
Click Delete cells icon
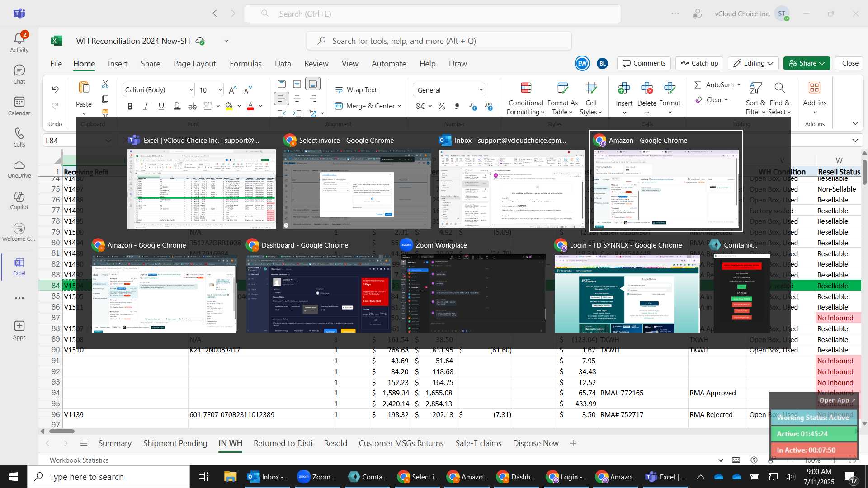click(647, 88)
